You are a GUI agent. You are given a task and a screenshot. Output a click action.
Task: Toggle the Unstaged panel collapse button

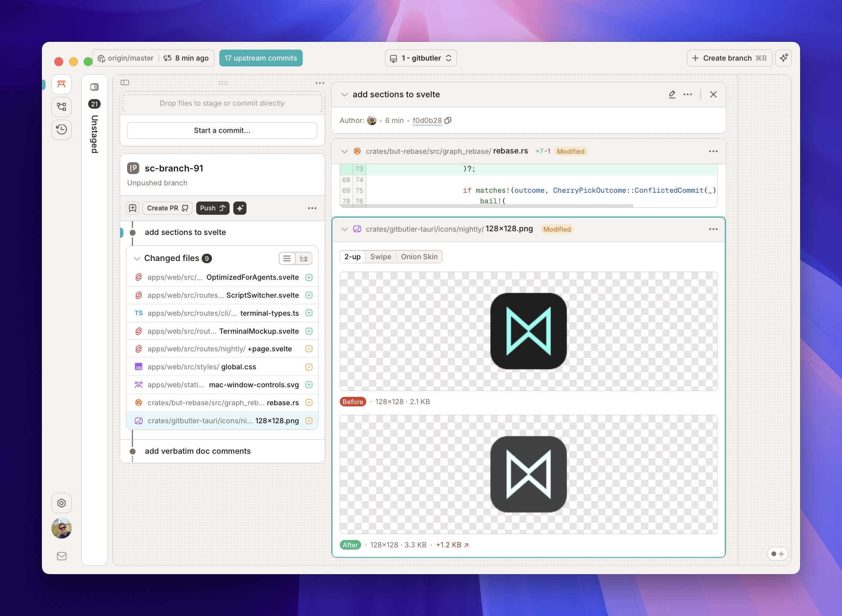pos(94,87)
